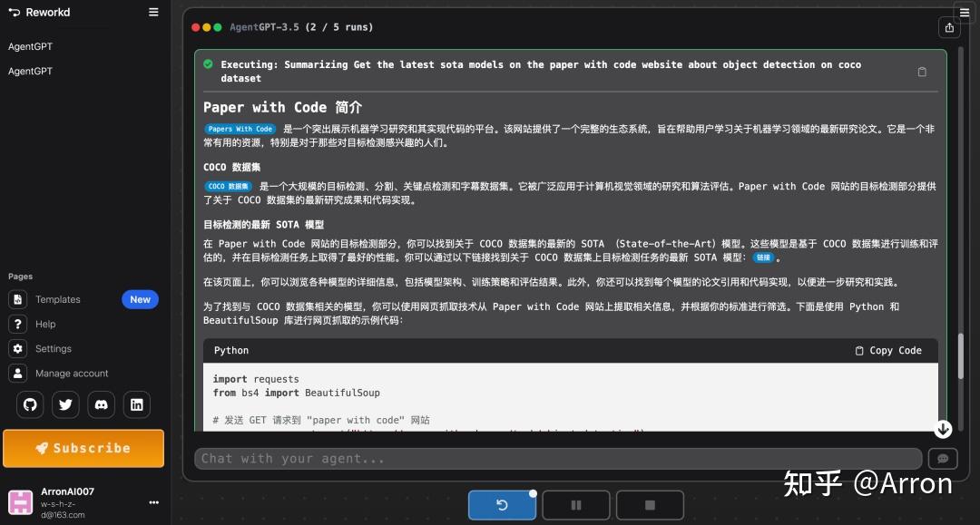Click the yellow window dot in chat header

click(x=206, y=27)
